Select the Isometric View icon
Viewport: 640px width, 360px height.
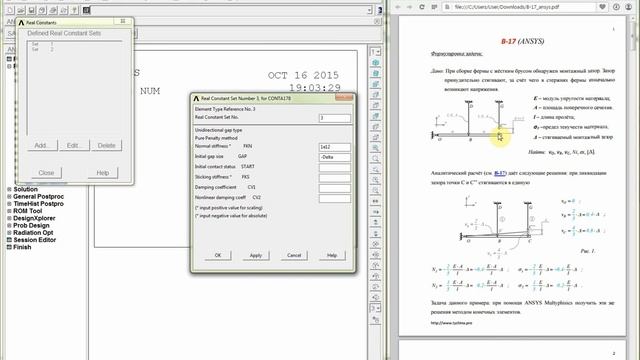click(x=376, y=62)
